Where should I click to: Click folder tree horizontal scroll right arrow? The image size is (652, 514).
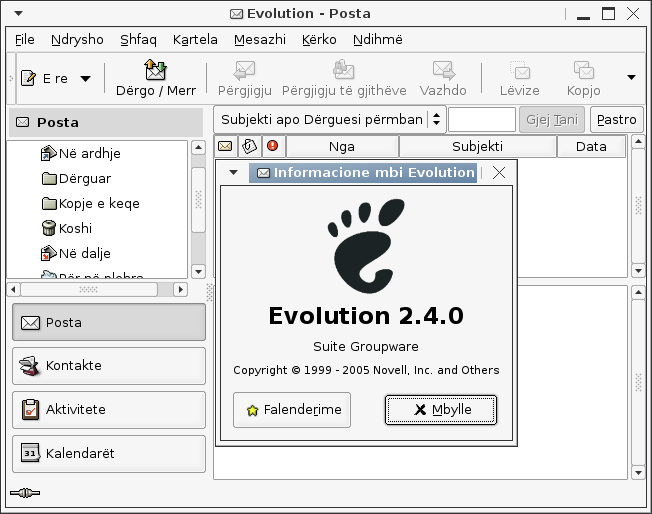click(180, 289)
